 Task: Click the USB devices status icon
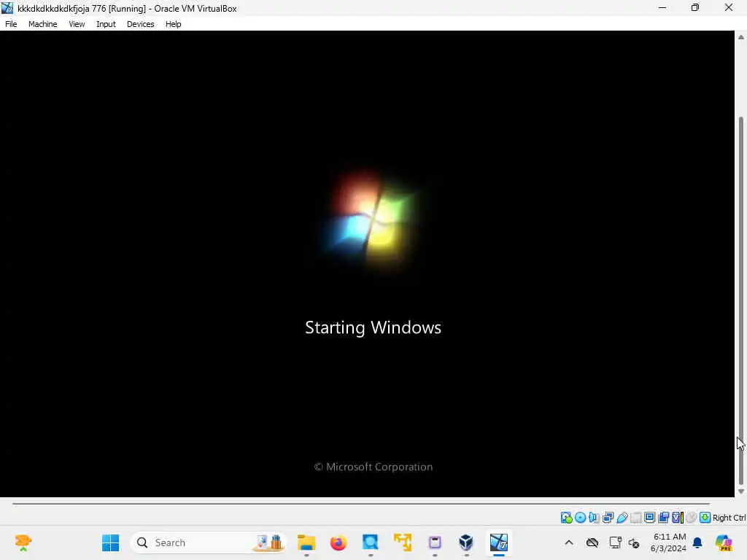(622, 518)
